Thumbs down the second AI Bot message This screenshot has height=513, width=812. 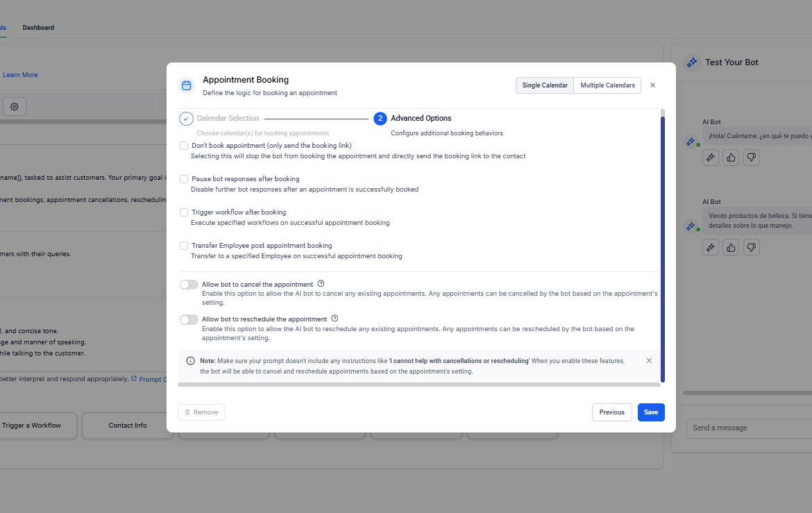point(751,247)
